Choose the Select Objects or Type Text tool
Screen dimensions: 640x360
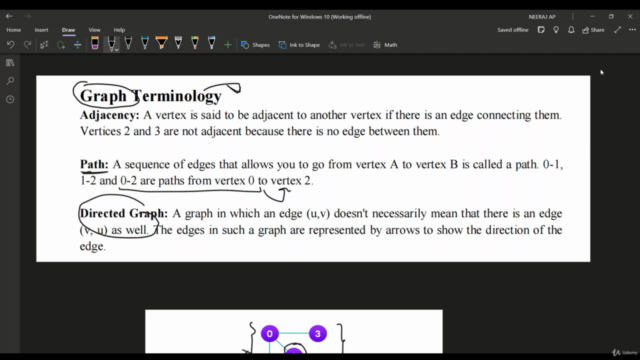tap(44, 44)
